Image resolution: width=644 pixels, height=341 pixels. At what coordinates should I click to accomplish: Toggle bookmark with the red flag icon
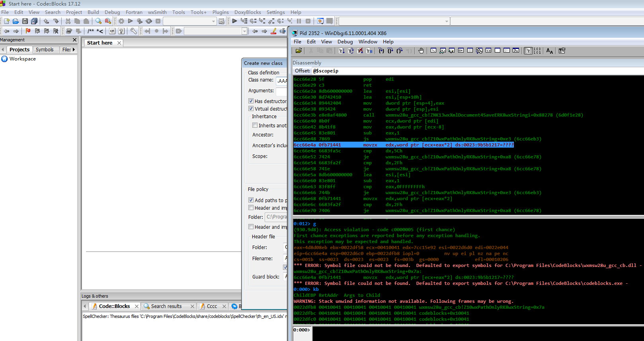tap(28, 31)
